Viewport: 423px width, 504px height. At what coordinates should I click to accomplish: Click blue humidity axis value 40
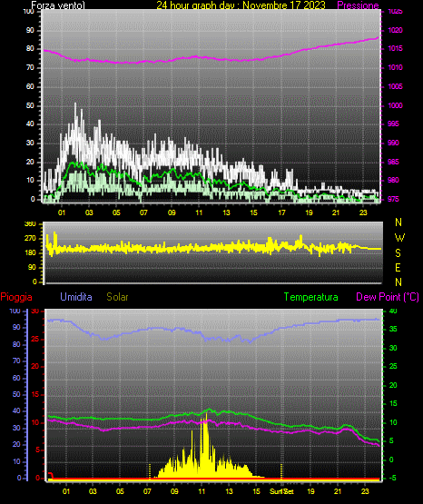pyautogui.click(x=16, y=410)
